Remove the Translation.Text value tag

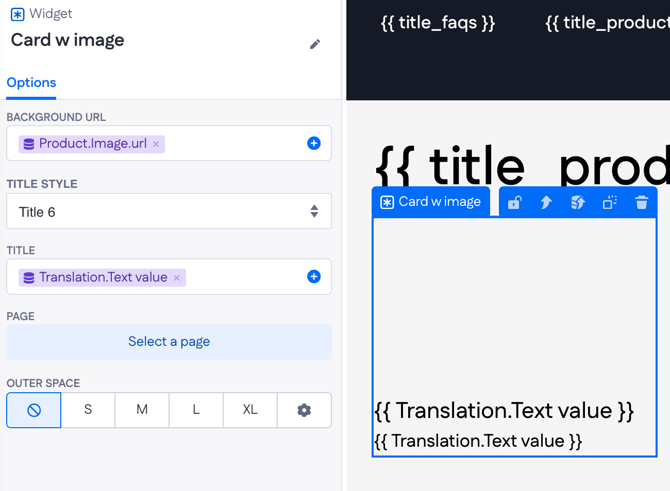177,278
